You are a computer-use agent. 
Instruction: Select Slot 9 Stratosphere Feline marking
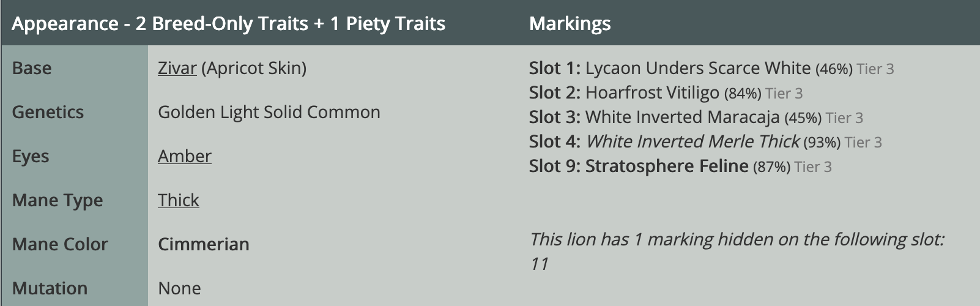pyautogui.click(x=667, y=166)
